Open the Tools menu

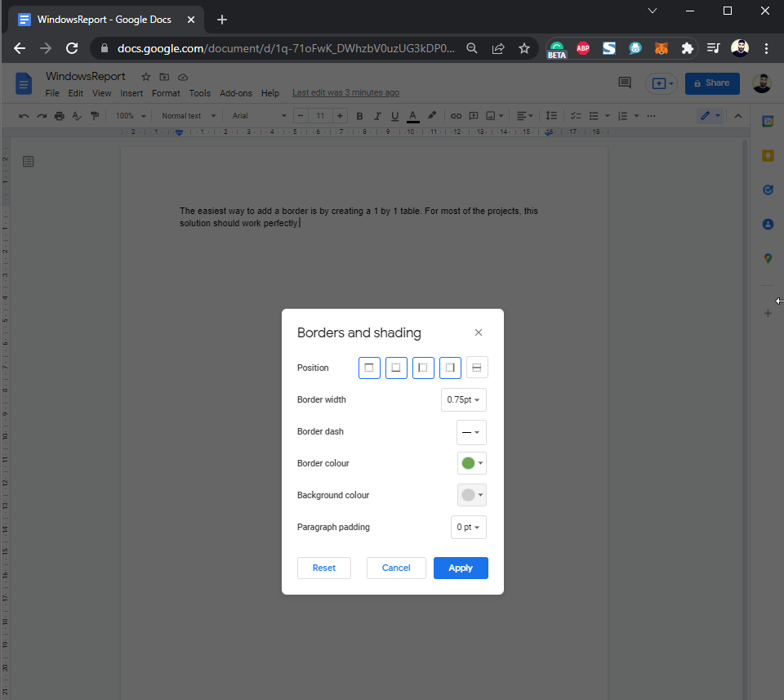coord(199,93)
